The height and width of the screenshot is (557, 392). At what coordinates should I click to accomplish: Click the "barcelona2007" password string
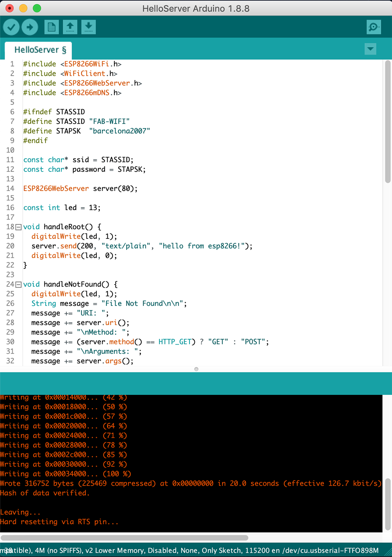[119, 131]
